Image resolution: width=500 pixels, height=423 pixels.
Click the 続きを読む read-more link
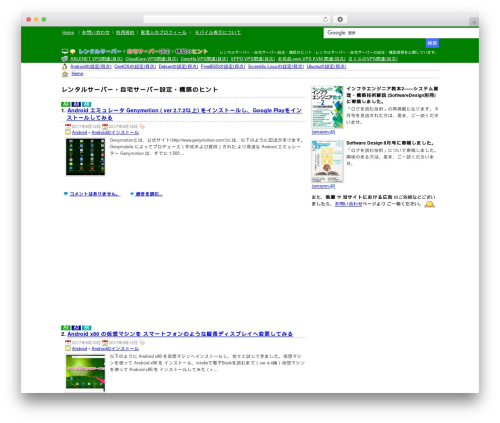point(149,194)
